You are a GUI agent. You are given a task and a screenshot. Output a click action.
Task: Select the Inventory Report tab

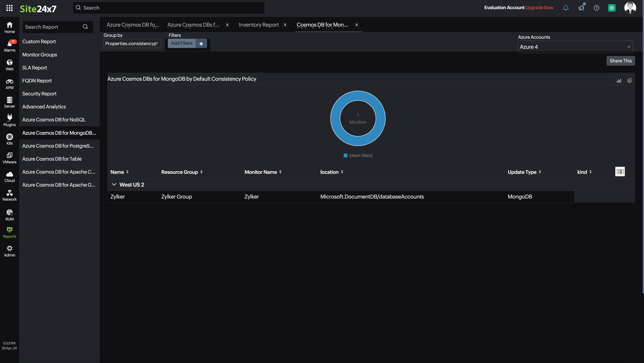(259, 24)
